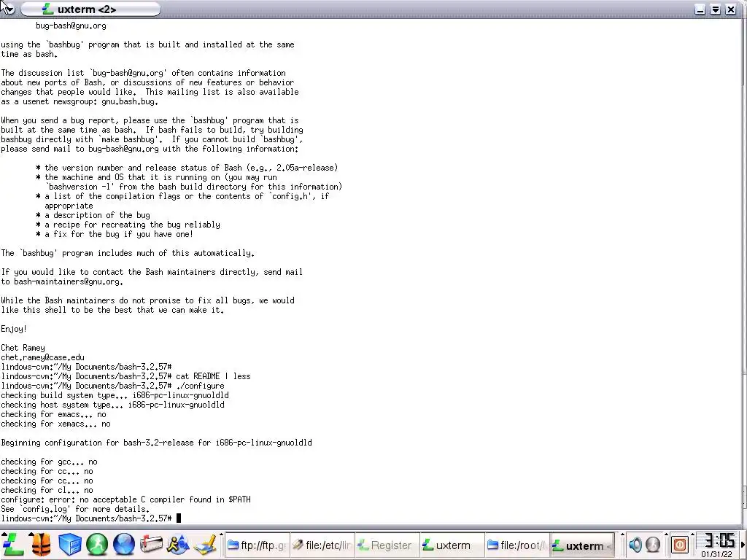This screenshot has height=560, width=747.
Task: Click 'bash-maintainers@gnu.org' address text
Action: (x=68, y=281)
